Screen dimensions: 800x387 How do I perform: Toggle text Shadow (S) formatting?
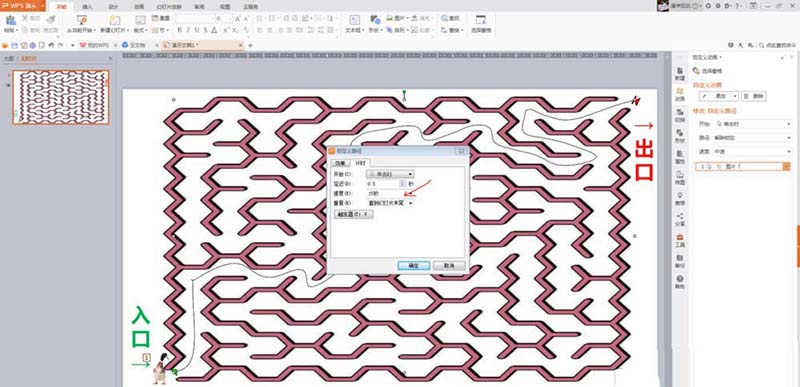(x=206, y=30)
